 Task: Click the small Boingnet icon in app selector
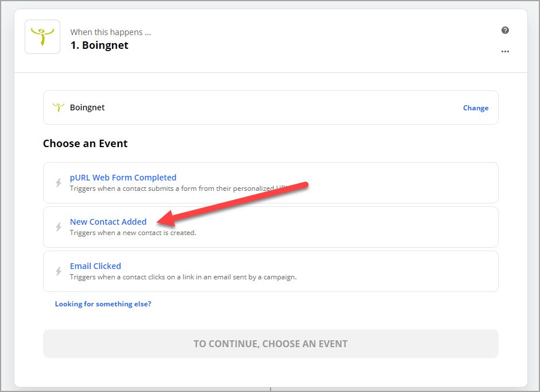pyautogui.click(x=58, y=107)
